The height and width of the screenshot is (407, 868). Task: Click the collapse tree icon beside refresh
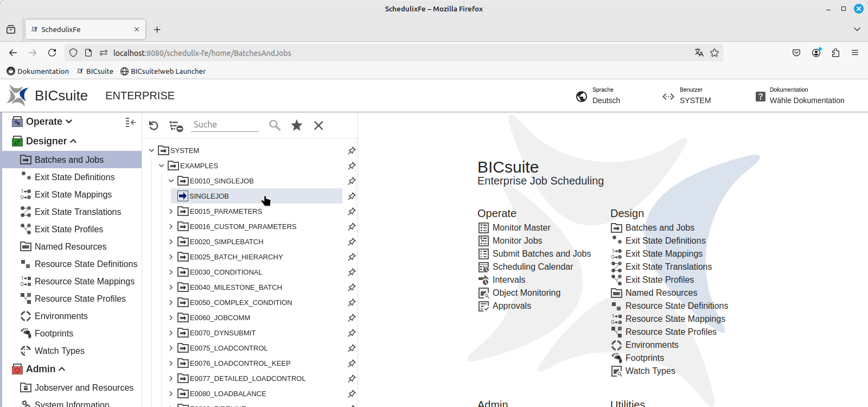tap(176, 126)
